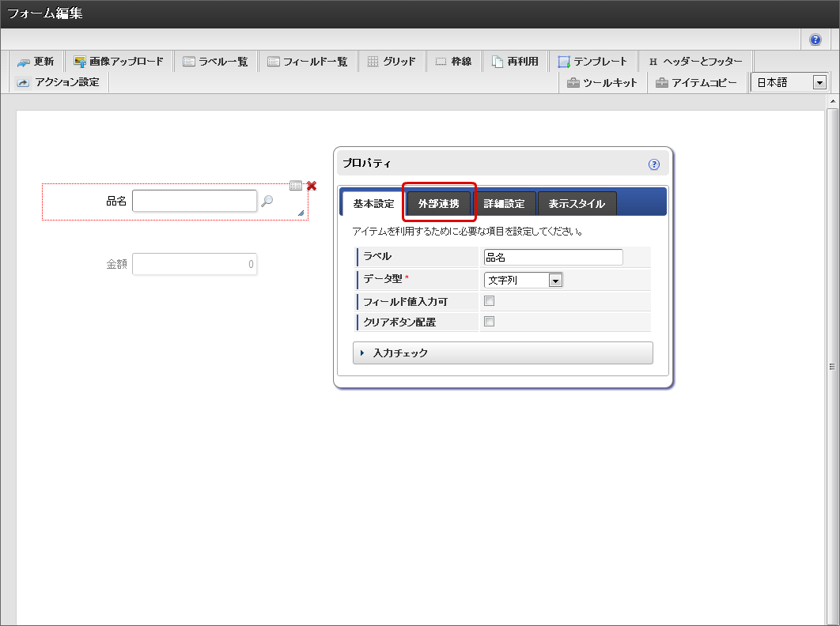This screenshot has height=626, width=840.
Task: Open the ツールキット toolkit panel
Action: pos(602,82)
